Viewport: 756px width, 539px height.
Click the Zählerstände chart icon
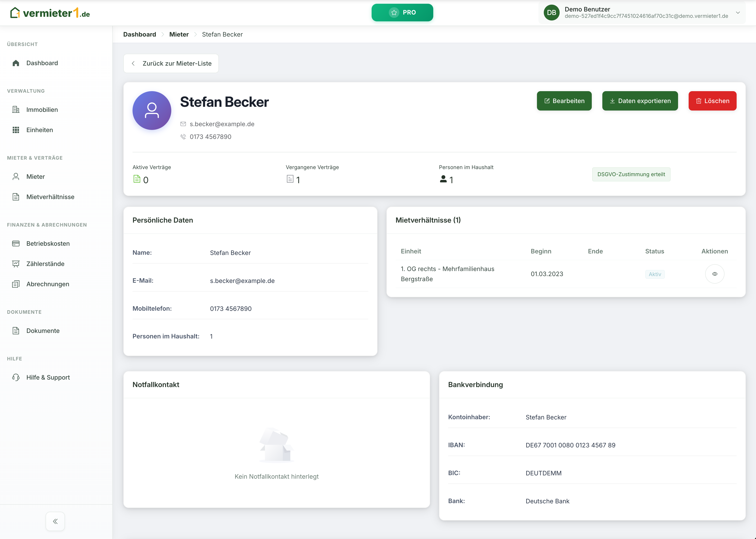pyautogui.click(x=16, y=264)
